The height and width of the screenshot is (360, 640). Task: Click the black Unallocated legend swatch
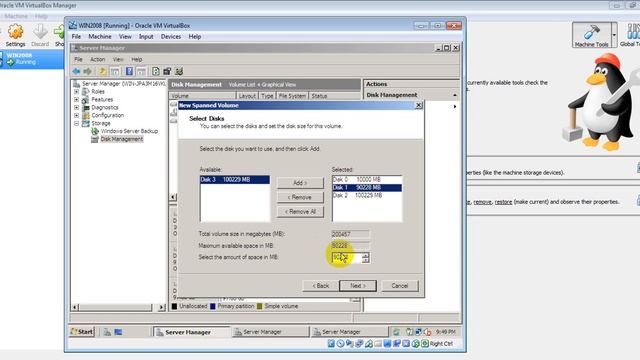point(174,307)
